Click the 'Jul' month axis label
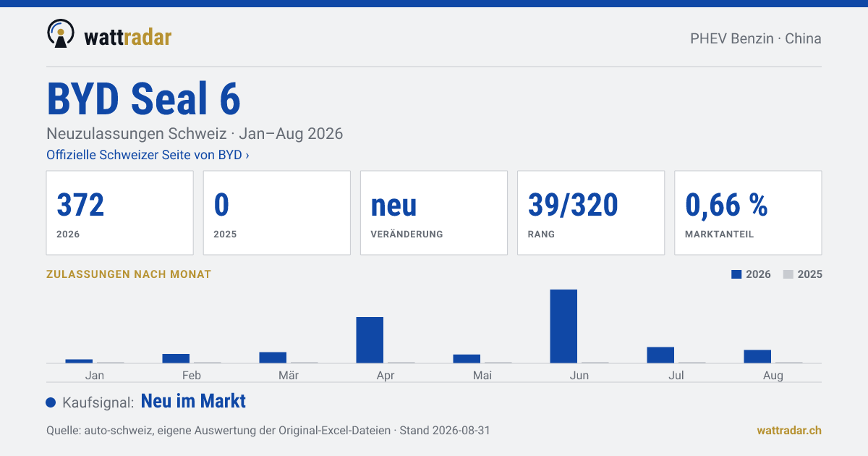Screen dimensions: 868x456 676,376
